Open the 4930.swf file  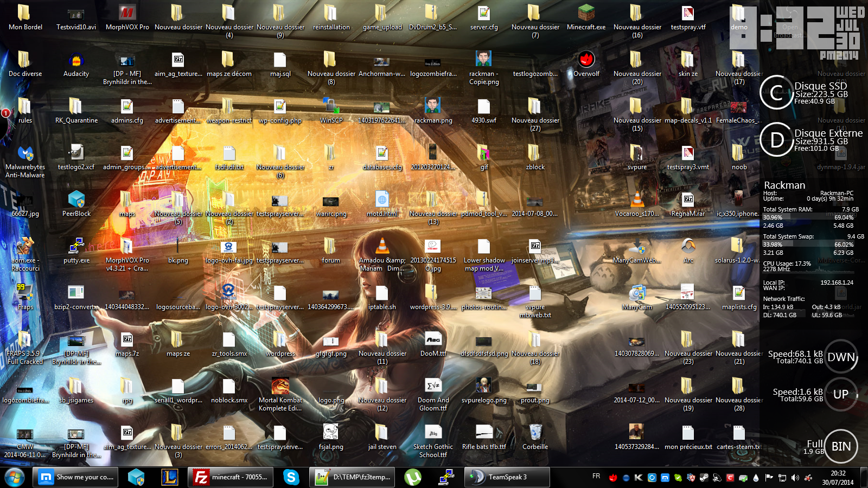[x=484, y=111]
